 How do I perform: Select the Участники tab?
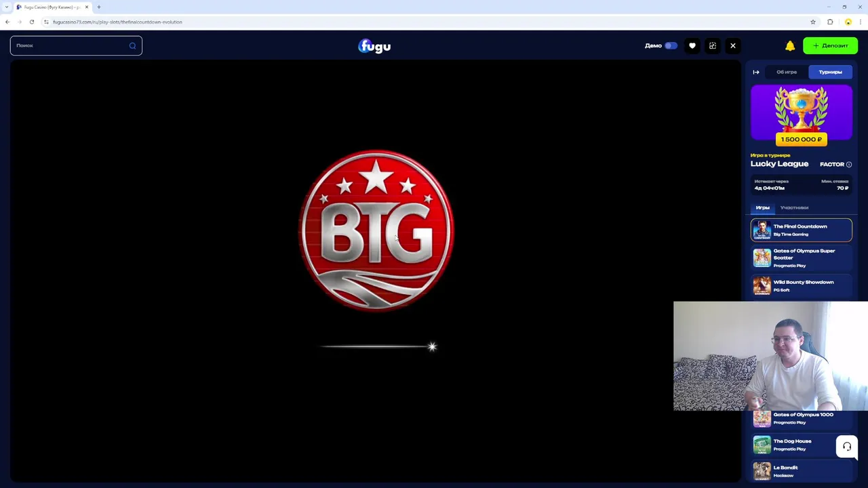pyautogui.click(x=794, y=207)
